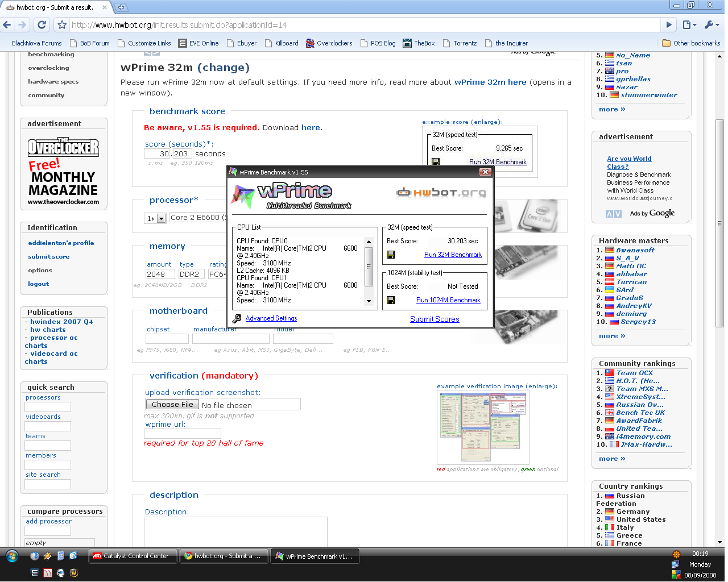This screenshot has width=728, height=582.
Task: Click the processors quick search field
Action: point(48,407)
